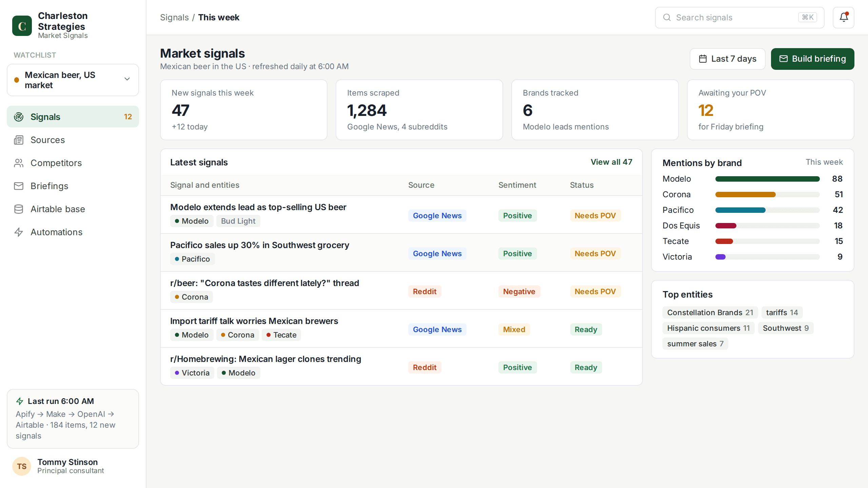Expand the Mexican beer, US market watchlist dropdown

point(73,80)
